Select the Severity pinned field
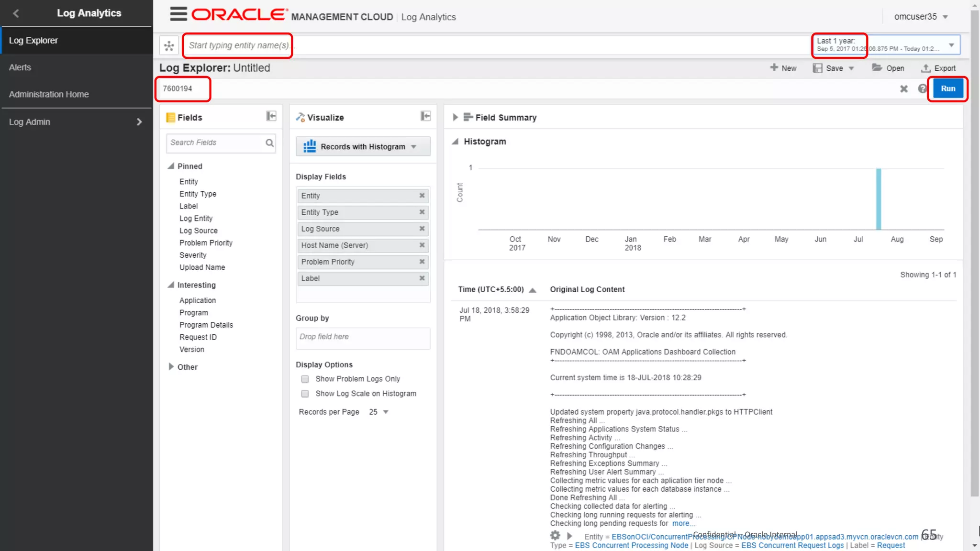The width and height of the screenshot is (980, 551). click(193, 255)
